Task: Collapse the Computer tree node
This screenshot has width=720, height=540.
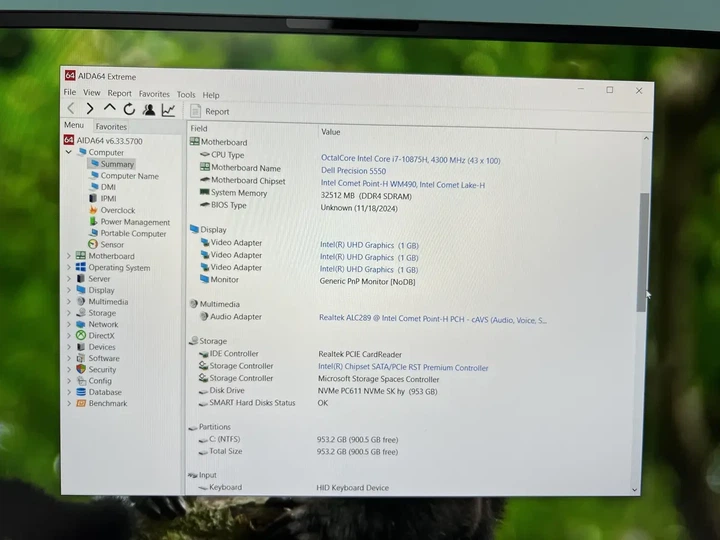Action: 68,152
